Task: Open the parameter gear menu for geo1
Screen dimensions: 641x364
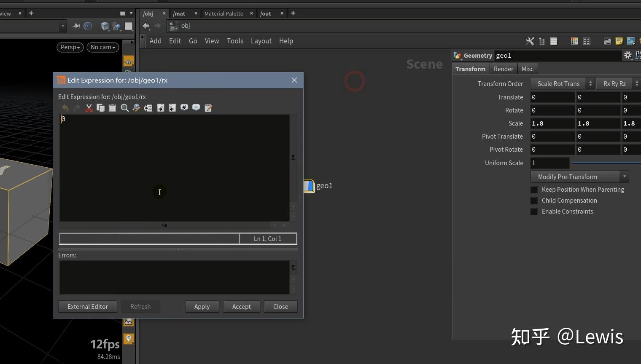Action: click(x=628, y=55)
